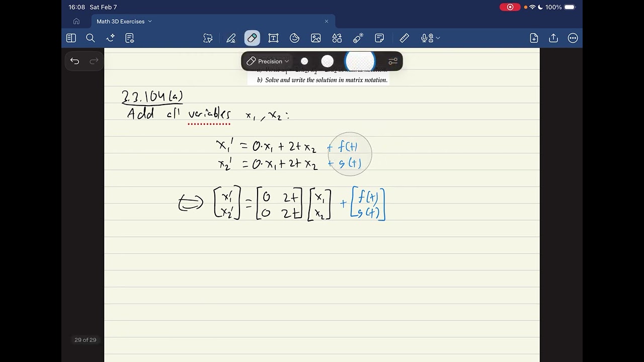
Task: Select the laser pointer tool
Action: point(358,38)
